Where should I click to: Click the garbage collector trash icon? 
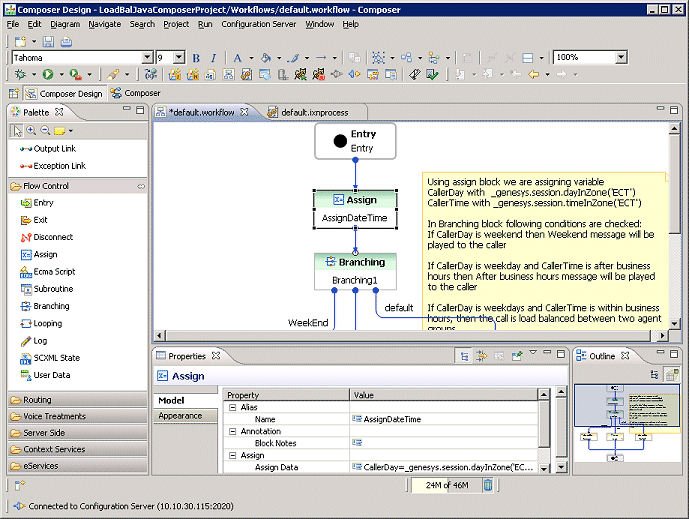pos(488,485)
